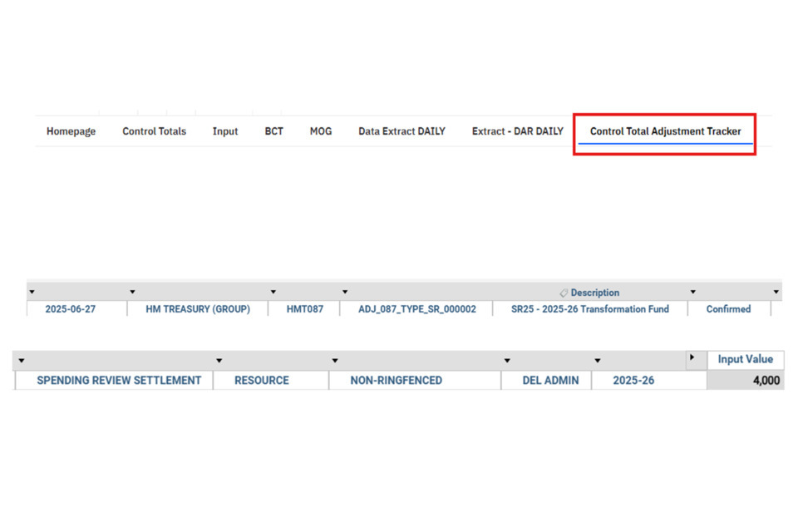Select the Control Total Adjustment Tracker tab
This screenshot has width=798, height=532.
point(665,131)
